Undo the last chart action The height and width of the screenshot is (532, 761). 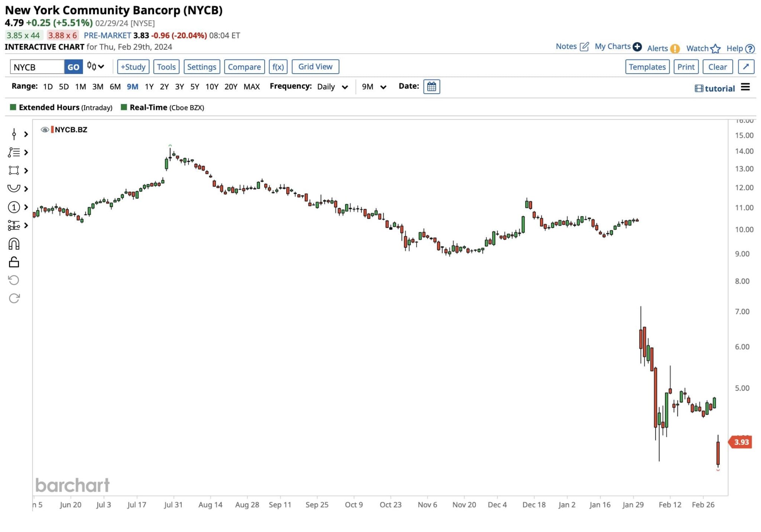[x=14, y=280]
